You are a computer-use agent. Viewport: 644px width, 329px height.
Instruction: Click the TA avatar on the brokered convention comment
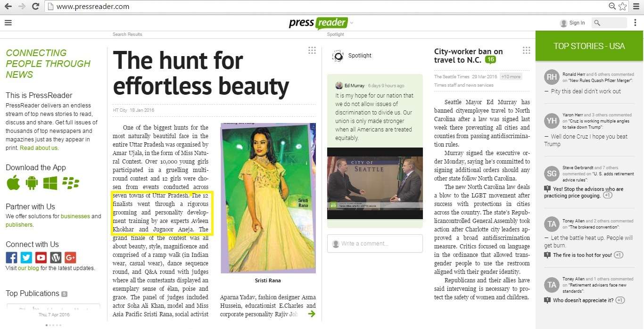552,224
